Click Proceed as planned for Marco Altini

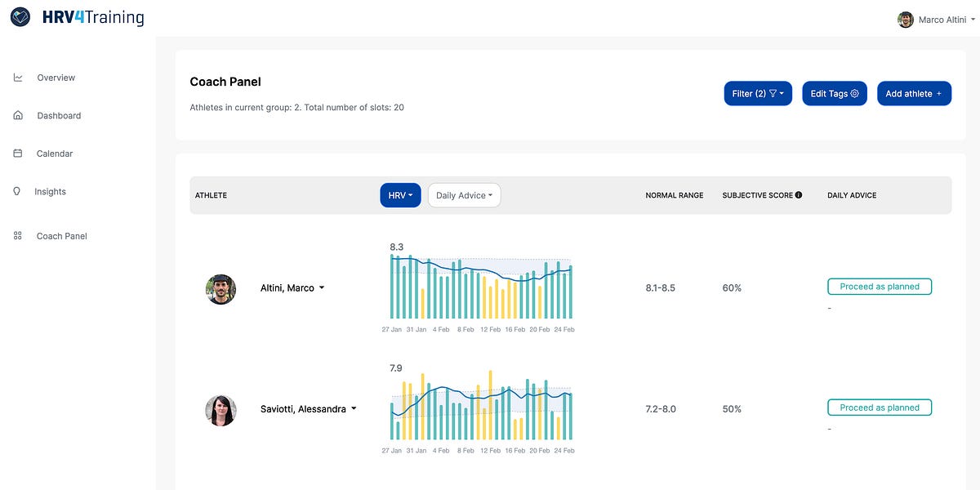coord(880,287)
